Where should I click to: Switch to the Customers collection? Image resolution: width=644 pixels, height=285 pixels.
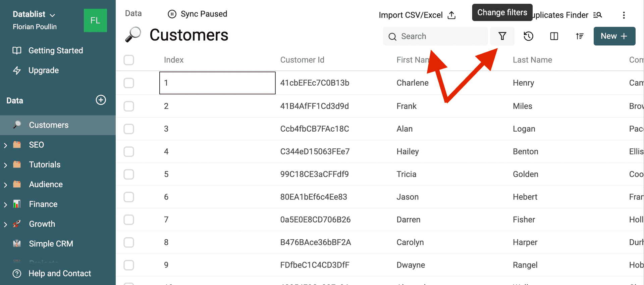point(48,125)
